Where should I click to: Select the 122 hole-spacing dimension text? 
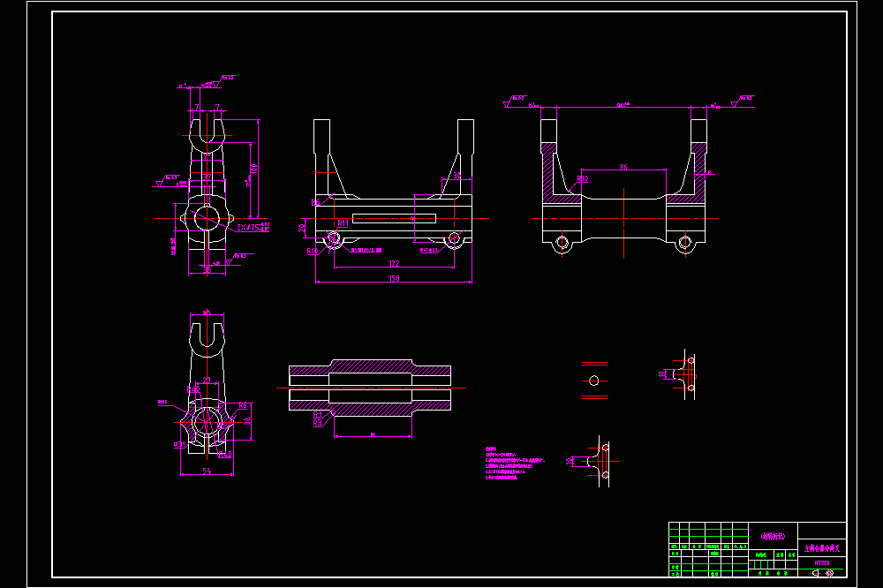point(394,263)
